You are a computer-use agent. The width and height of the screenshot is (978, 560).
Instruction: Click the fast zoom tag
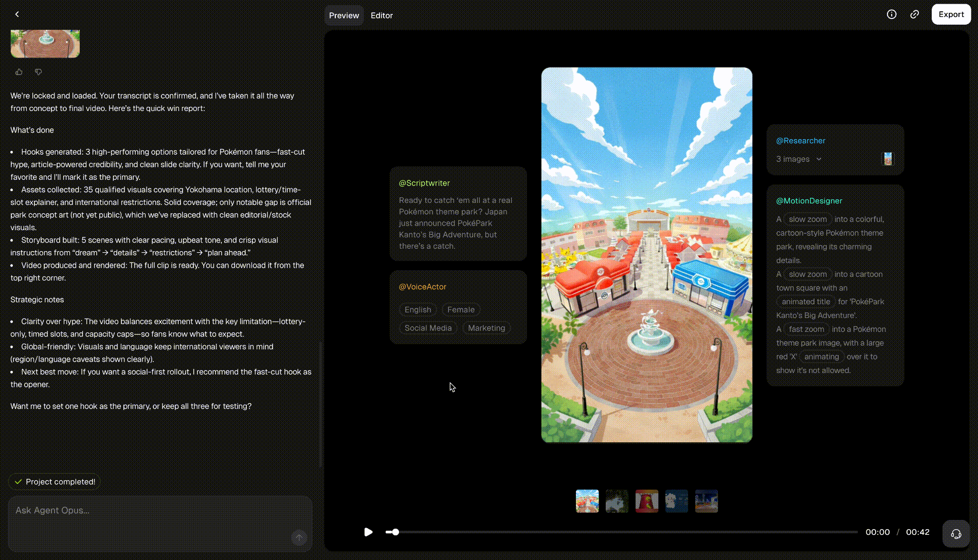pyautogui.click(x=806, y=329)
